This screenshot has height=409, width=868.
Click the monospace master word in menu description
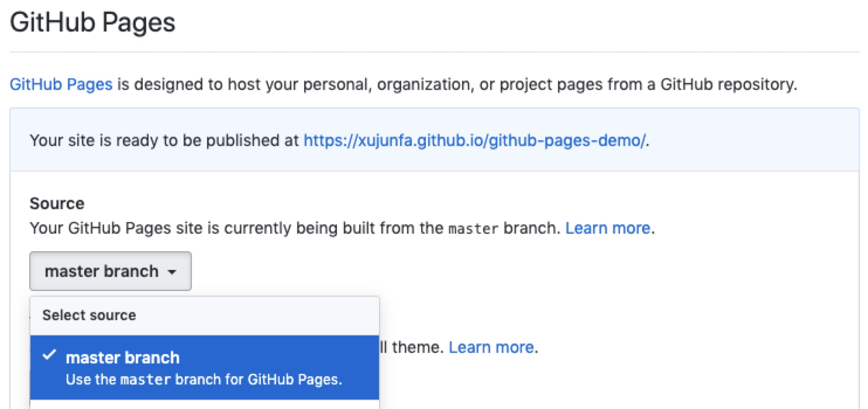[x=145, y=380]
